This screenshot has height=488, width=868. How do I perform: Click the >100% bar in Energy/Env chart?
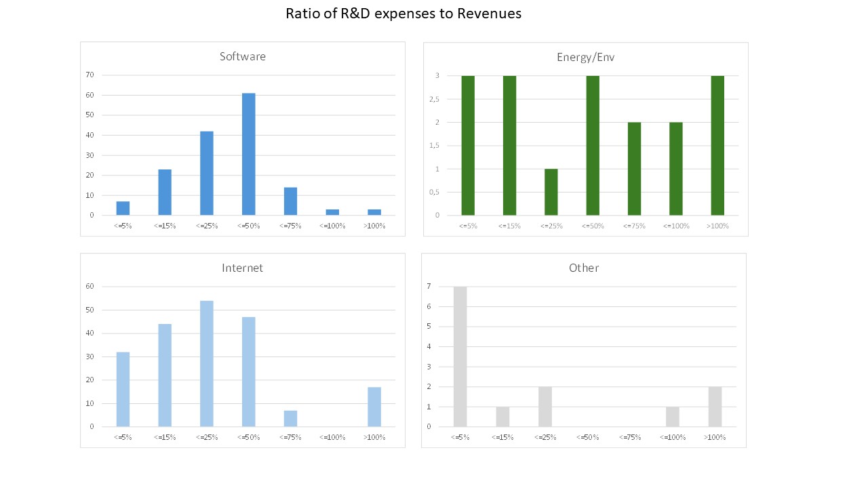pyautogui.click(x=717, y=146)
